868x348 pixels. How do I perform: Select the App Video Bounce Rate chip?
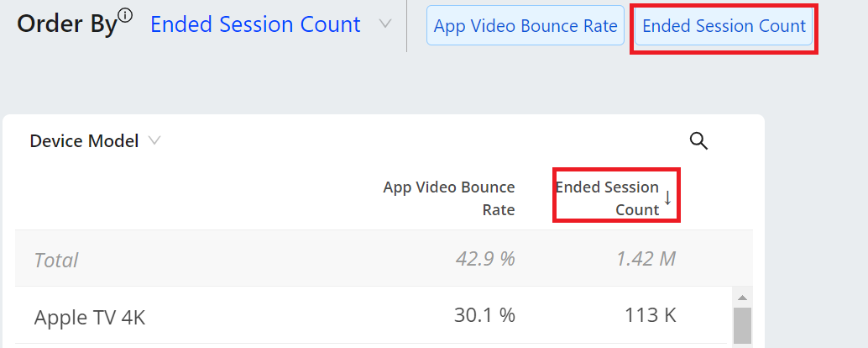pos(526,25)
